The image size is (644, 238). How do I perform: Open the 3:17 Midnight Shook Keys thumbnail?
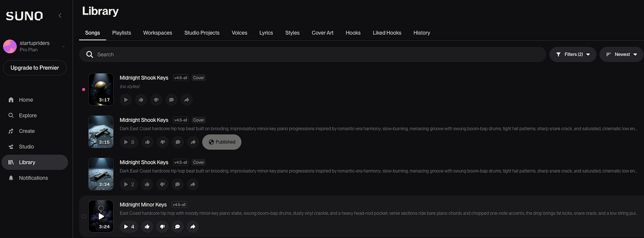[x=101, y=90]
